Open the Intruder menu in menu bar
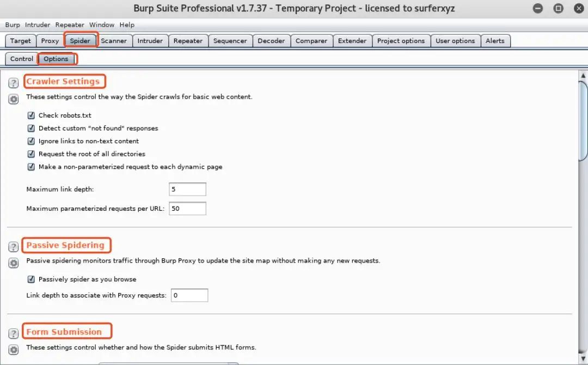The image size is (588, 365). point(38,25)
